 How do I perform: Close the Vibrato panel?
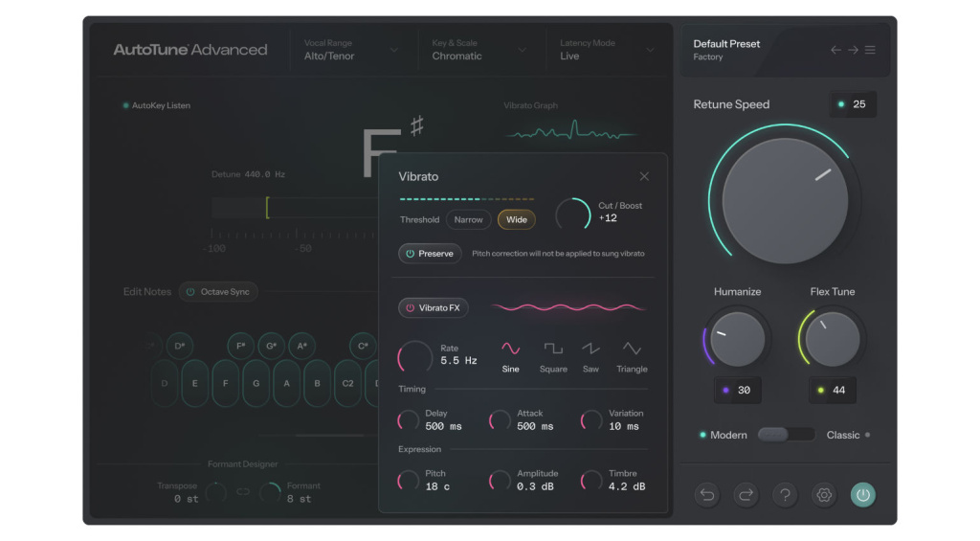(x=644, y=176)
